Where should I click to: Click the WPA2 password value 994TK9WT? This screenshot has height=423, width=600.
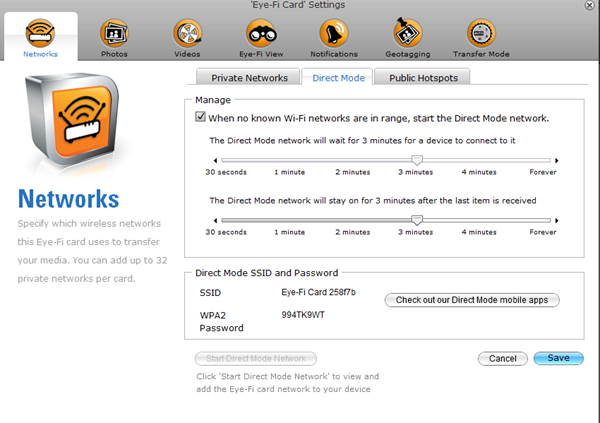[303, 315]
